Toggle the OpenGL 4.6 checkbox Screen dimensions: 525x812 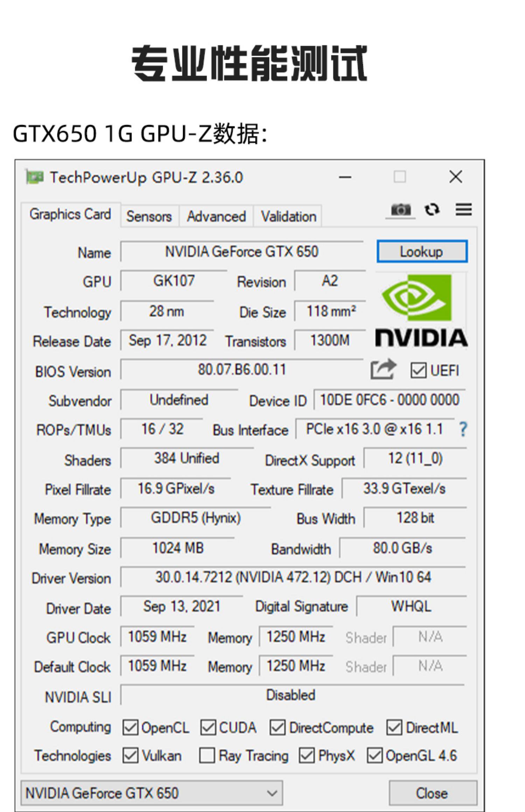point(374,756)
